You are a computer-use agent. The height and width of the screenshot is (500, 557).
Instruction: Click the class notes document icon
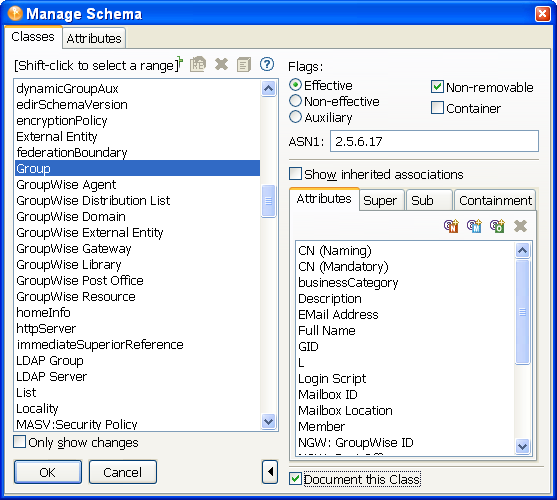[244, 64]
